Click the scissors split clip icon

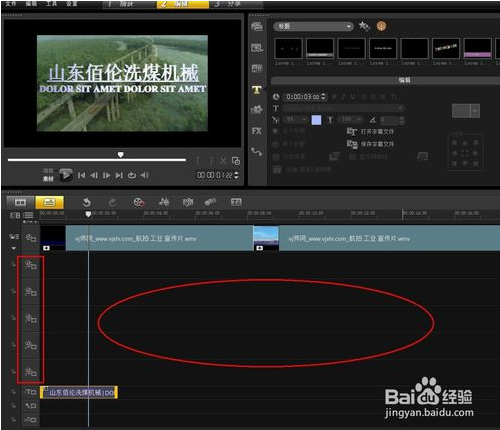(x=223, y=161)
